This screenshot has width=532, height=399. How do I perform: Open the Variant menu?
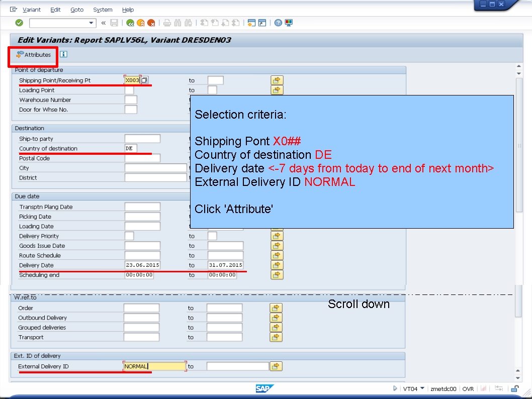(x=31, y=10)
